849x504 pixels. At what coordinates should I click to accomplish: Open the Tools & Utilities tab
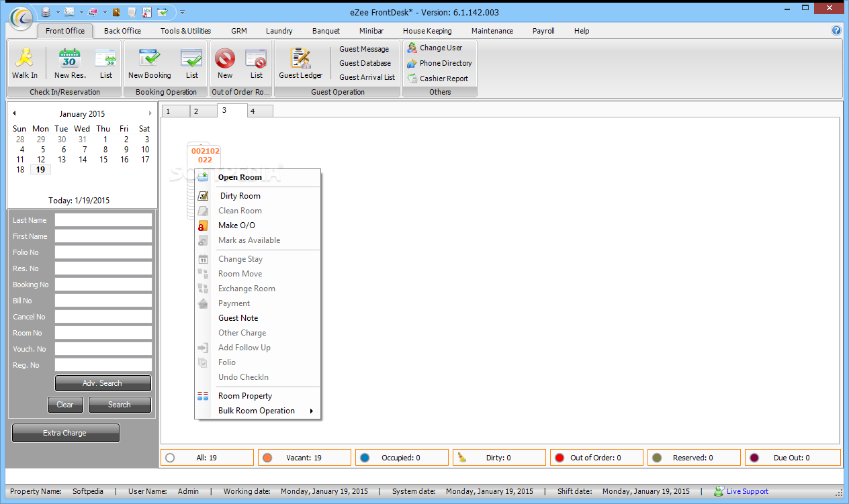pyautogui.click(x=185, y=31)
